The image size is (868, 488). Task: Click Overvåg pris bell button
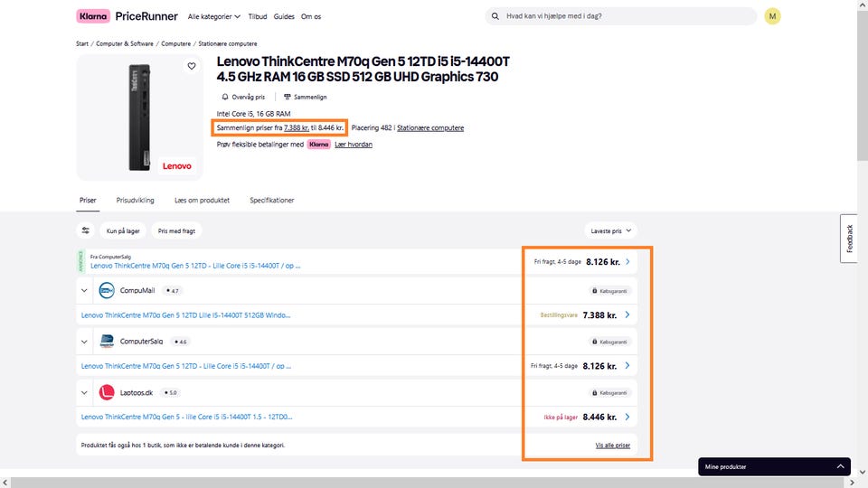pos(243,97)
